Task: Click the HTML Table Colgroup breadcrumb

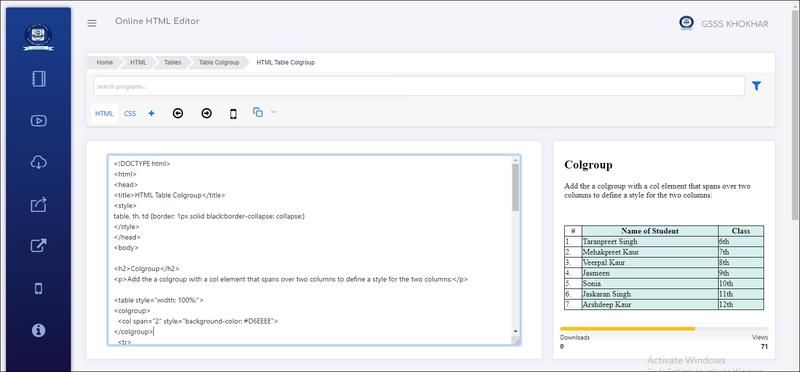Action: coord(285,62)
